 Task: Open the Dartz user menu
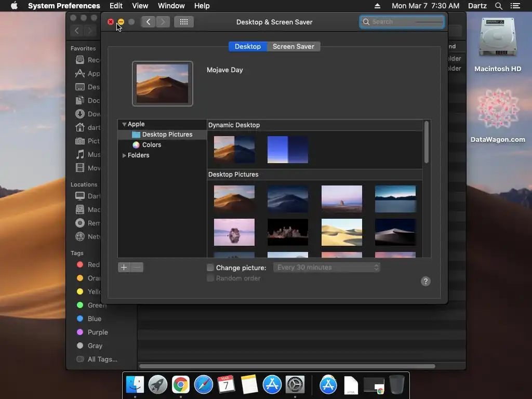(x=477, y=6)
